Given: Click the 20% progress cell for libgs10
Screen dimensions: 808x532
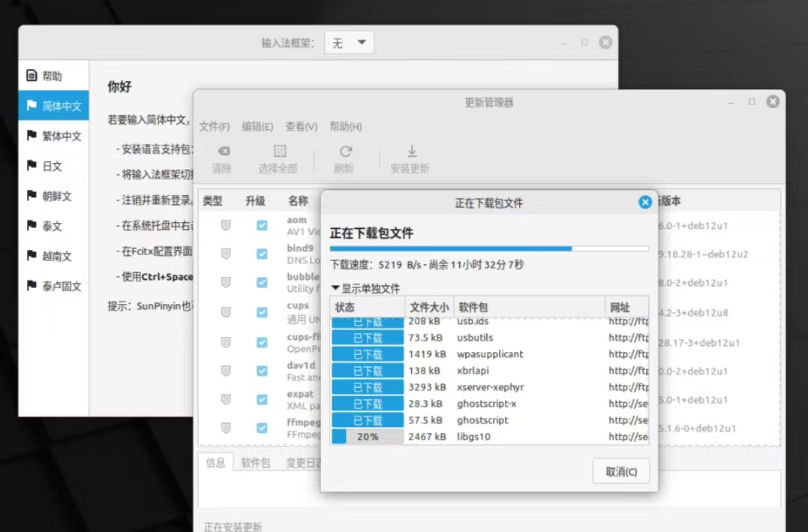Looking at the screenshot, I should pyautogui.click(x=368, y=437).
